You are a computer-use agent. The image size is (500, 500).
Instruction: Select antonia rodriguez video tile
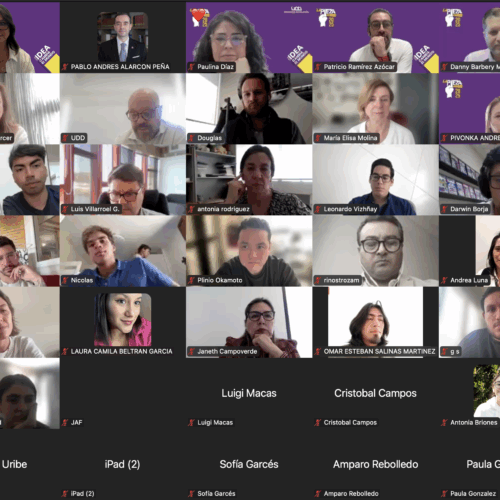point(249,180)
